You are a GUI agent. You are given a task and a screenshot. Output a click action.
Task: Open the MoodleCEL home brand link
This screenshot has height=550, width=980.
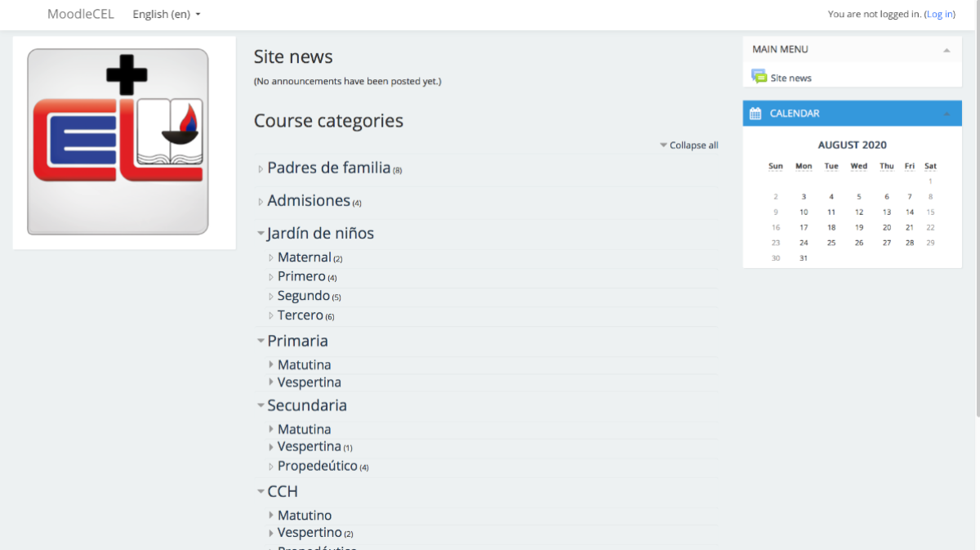point(81,14)
